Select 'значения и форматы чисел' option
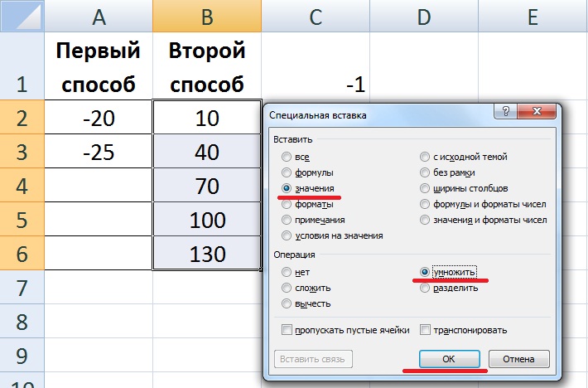 click(425, 220)
